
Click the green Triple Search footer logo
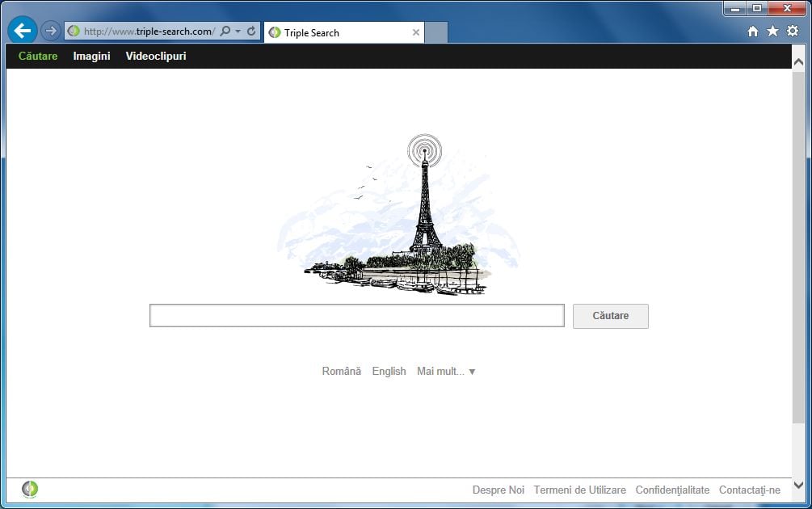tap(30, 489)
